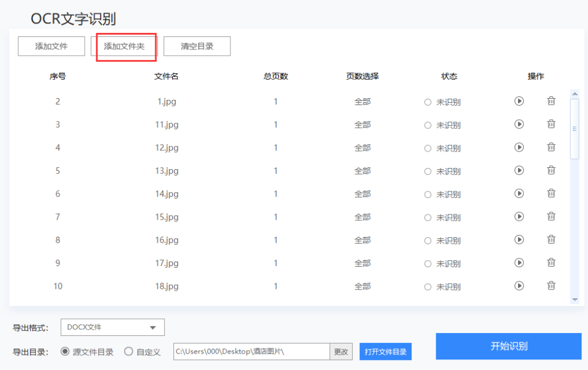Start recognition for 12.jpg row
Viewport: 588px width, 370px height.
point(519,147)
